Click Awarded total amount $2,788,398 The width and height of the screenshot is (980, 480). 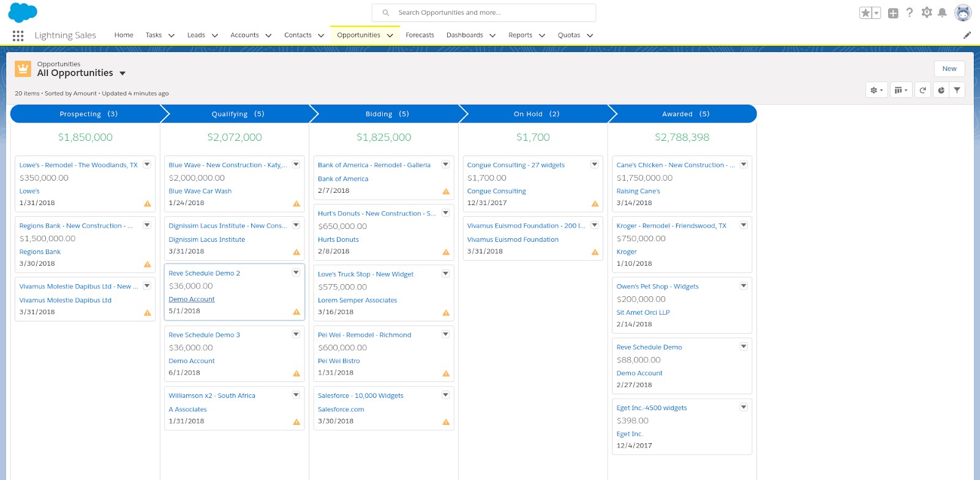point(682,137)
